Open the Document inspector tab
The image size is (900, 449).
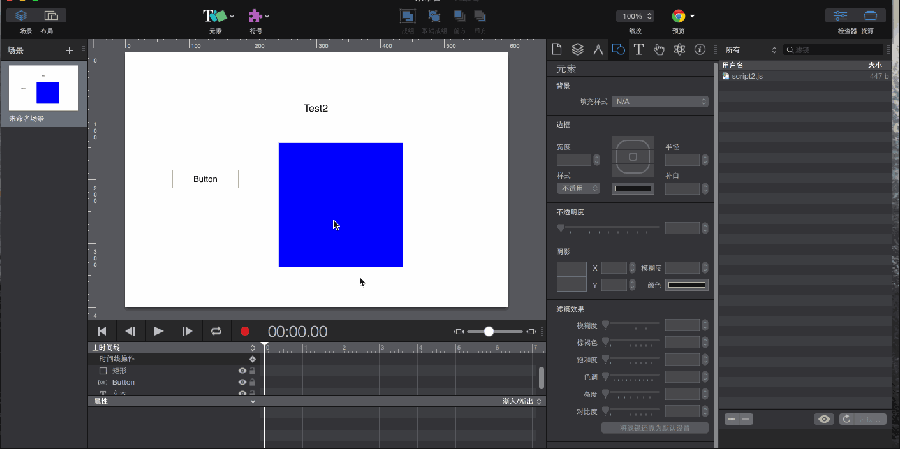pyautogui.click(x=557, y=48)
